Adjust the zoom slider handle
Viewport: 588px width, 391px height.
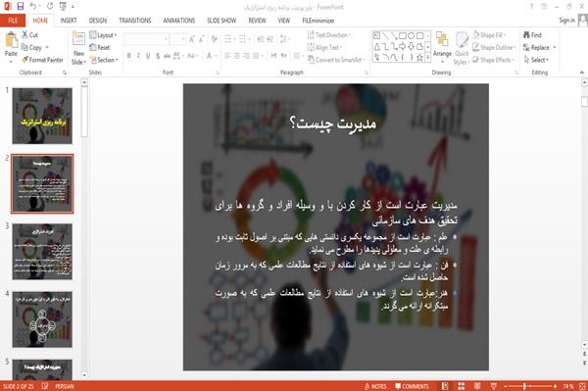524,386
